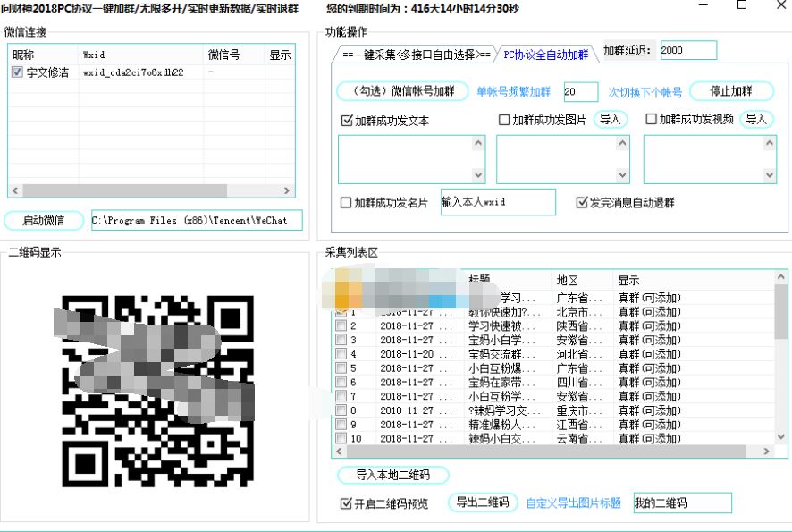The width and height of the screenshot is (792, 532).
Task: Uncheck the 宇文修洁 account checkbox
Action: 17,72
